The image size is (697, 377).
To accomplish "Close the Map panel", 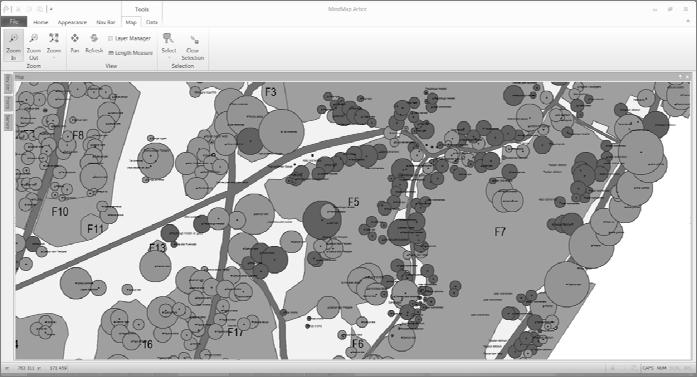I will (x=688, y=77).
